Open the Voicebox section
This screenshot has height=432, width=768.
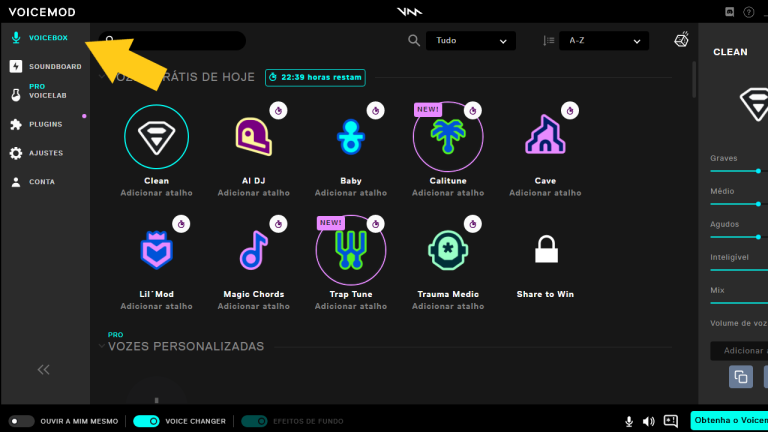pos(39,38)
